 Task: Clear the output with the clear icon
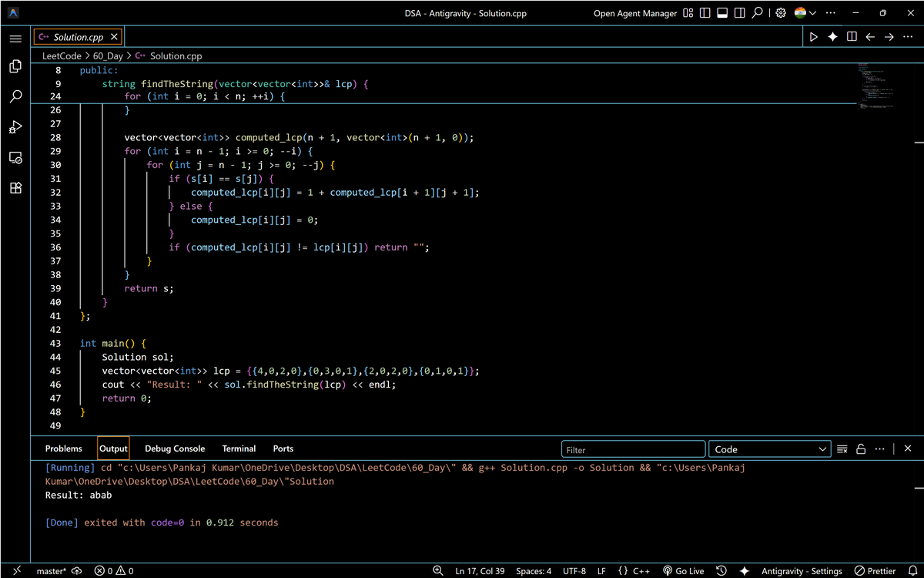point(842,449)
